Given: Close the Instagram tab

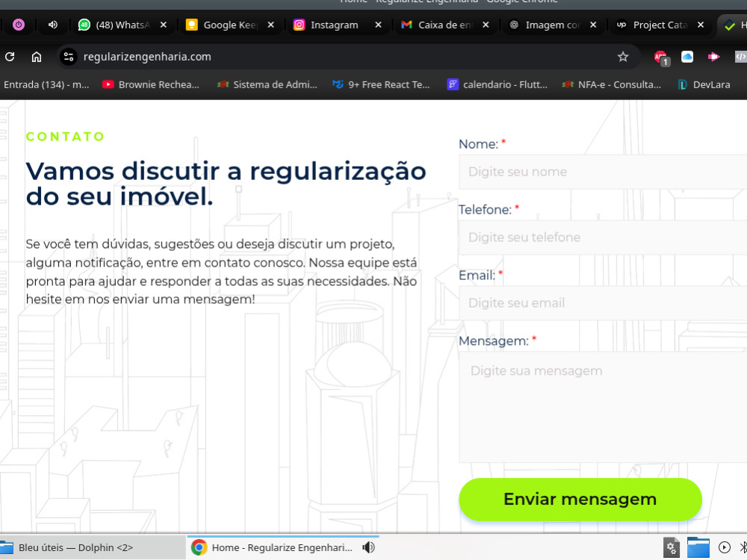Looking at the screenshot, I should pos(378,25).
